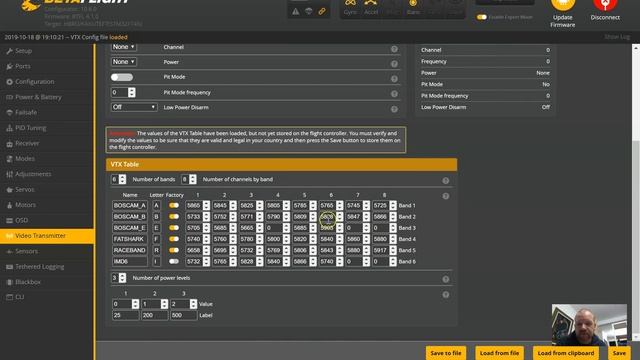This screenshot has width=640, height=360.
Task: Click Load from file button
Action: tap(499, 353)
